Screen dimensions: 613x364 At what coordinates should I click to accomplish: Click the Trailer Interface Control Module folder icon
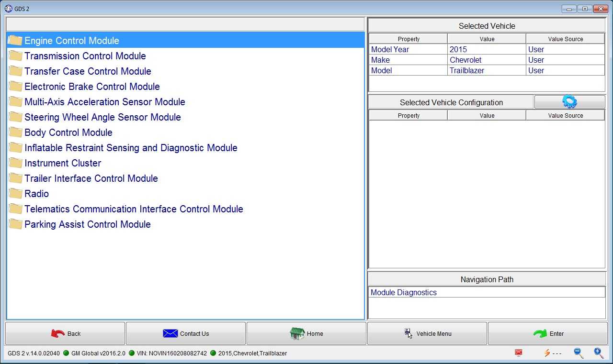pyautogui.click(x=15, y=178)
